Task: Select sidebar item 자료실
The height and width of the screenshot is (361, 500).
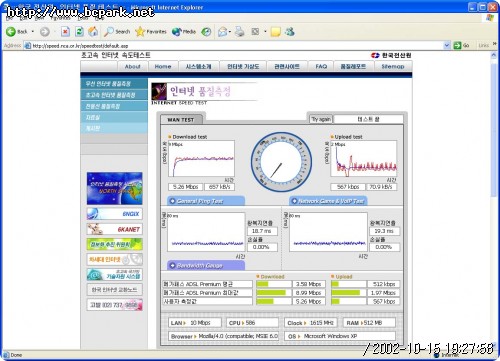Action: pos(114,117)
